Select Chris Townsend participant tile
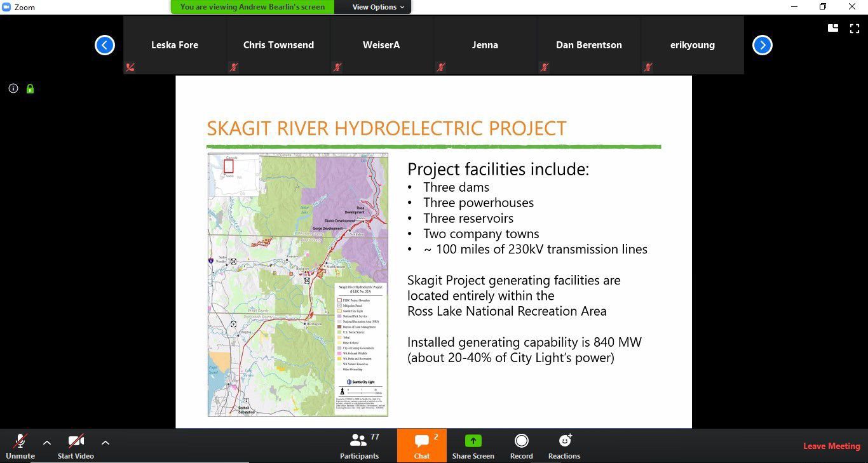The image size is (868, 463). (278, 45)
